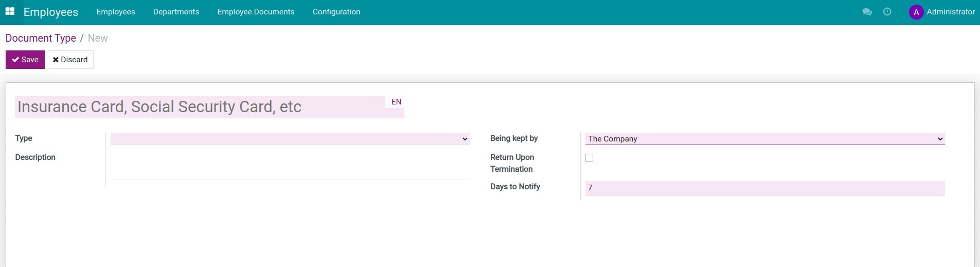
Task: Go back to Document Type breadcrumb
Action: (41, 38)
